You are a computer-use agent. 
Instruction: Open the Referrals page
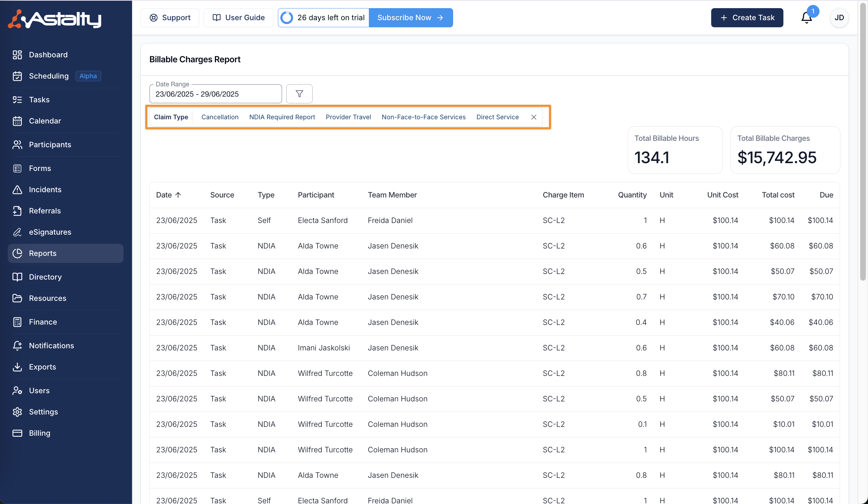click(x=45, y=211)
